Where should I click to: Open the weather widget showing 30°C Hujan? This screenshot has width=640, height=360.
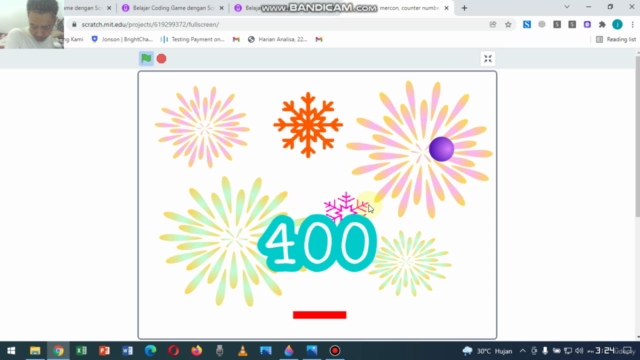coord(487,351)
